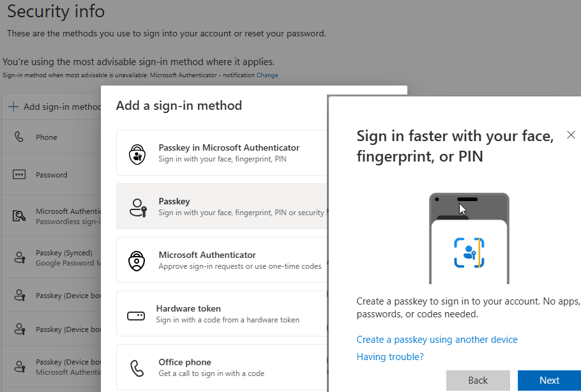Click the 'Passwordless sign-i' subtitle under Microsoft Authenticator

point(68,222)
